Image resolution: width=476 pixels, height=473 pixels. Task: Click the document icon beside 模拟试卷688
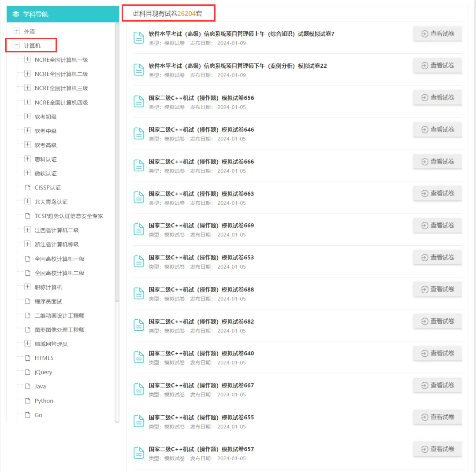tap(139, 293)
